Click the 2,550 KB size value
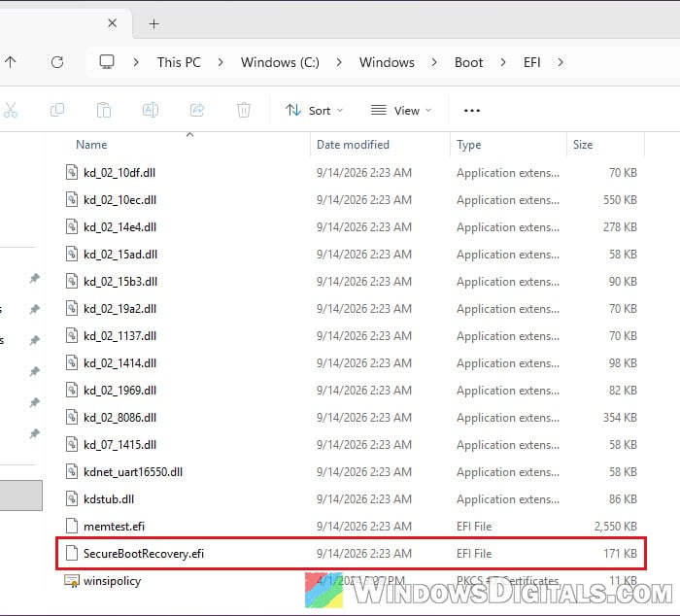Image resolution: width=680 pixels, height=616 pixels. [616, 527]
